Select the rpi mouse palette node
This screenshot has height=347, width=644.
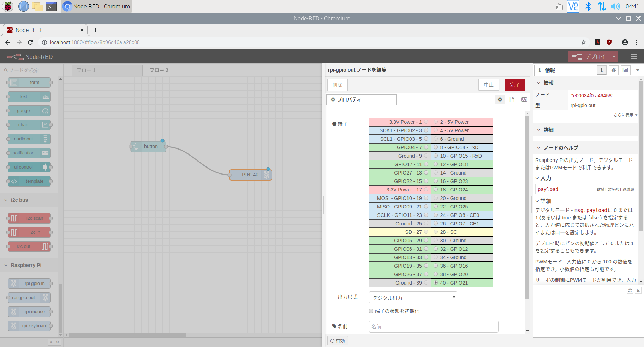pyautogui.click(x=29, y=312)
